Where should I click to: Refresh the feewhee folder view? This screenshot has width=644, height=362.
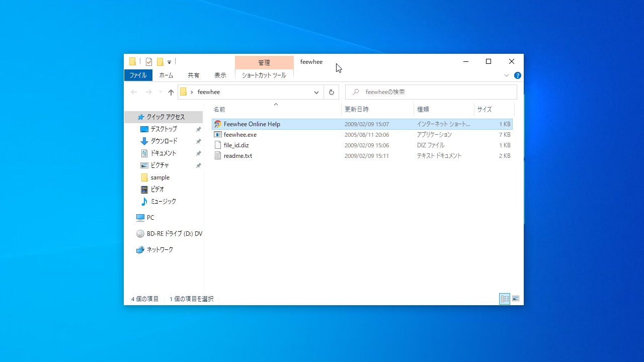click(x=331, y=92)
